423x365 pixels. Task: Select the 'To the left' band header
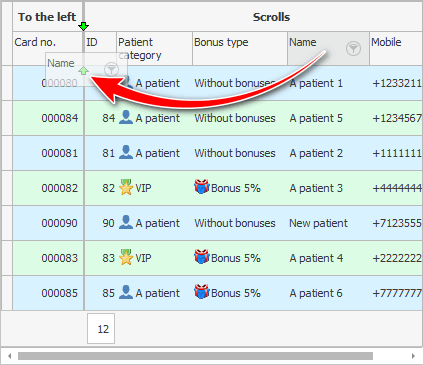click(x=48, y=17)
